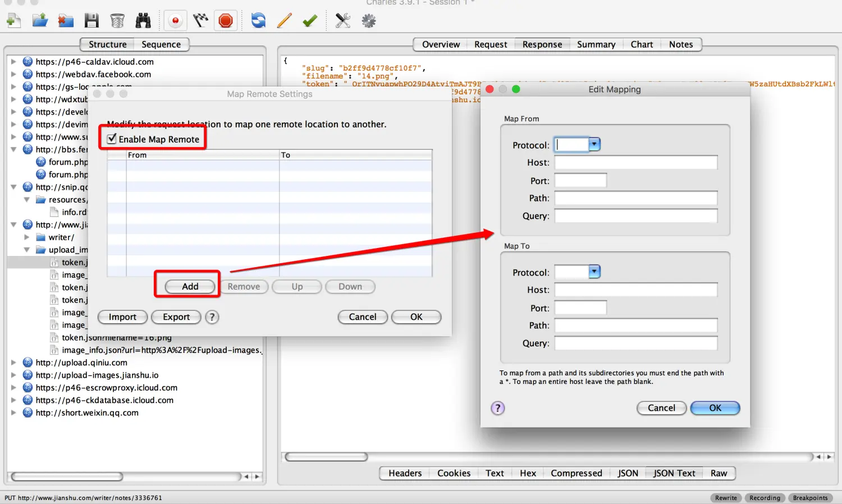Switch response view to Headers
Screen dimensions: 842x504
pyautogui.click(x=405, y=473)
